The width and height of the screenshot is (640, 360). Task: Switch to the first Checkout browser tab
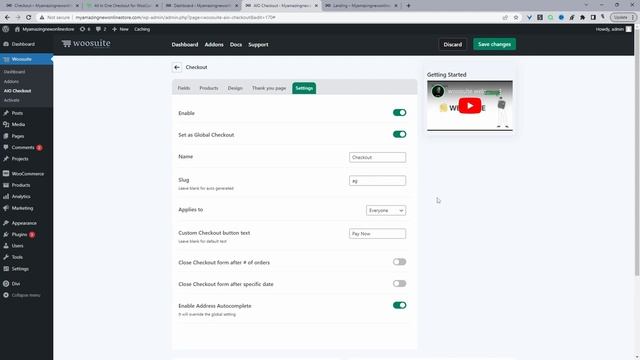pyautogui.click(x=42, y=6)
